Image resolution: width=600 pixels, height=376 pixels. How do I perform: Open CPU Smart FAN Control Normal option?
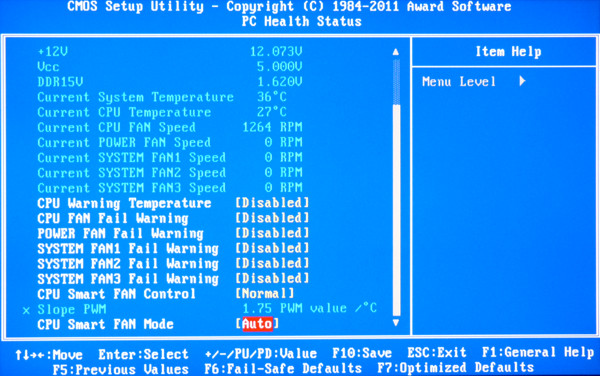265,294
